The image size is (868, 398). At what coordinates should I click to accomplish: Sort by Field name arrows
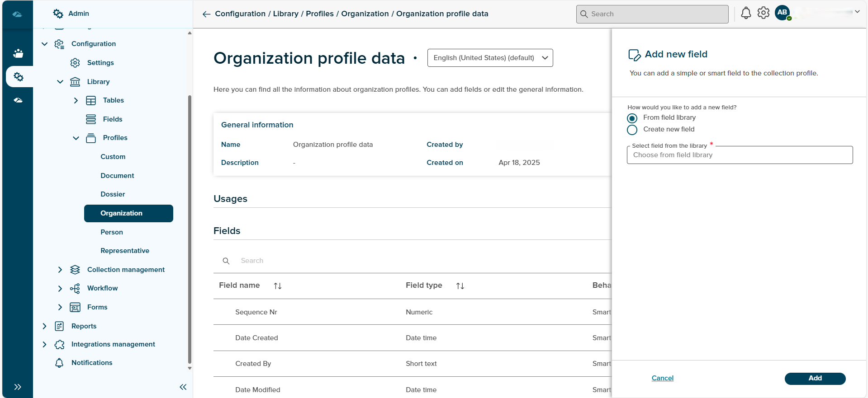point(278,286)
